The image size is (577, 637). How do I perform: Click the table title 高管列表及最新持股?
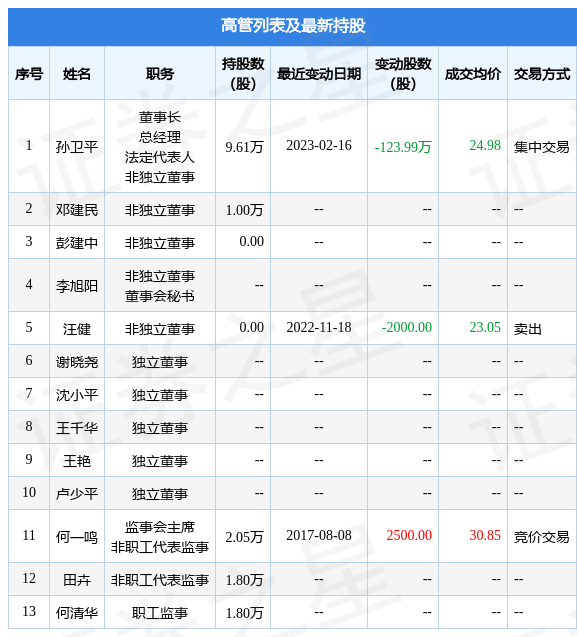[293, 26]
